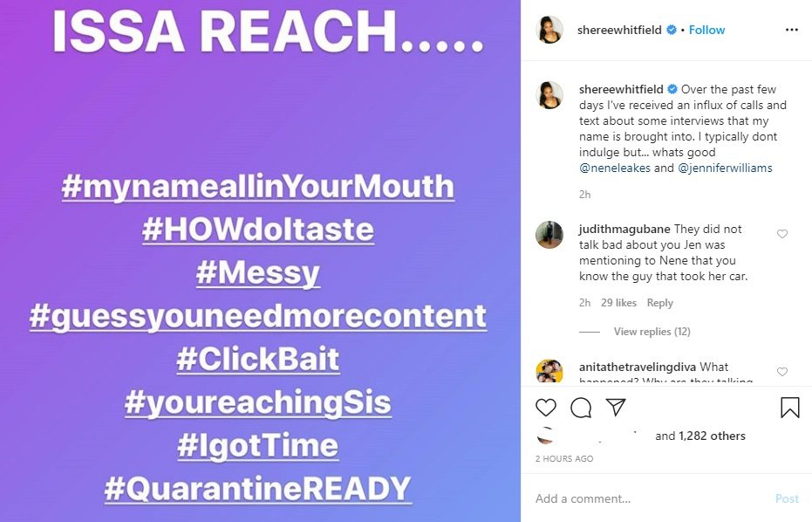Share the post via paper plane icon

(x=616, y=407)
